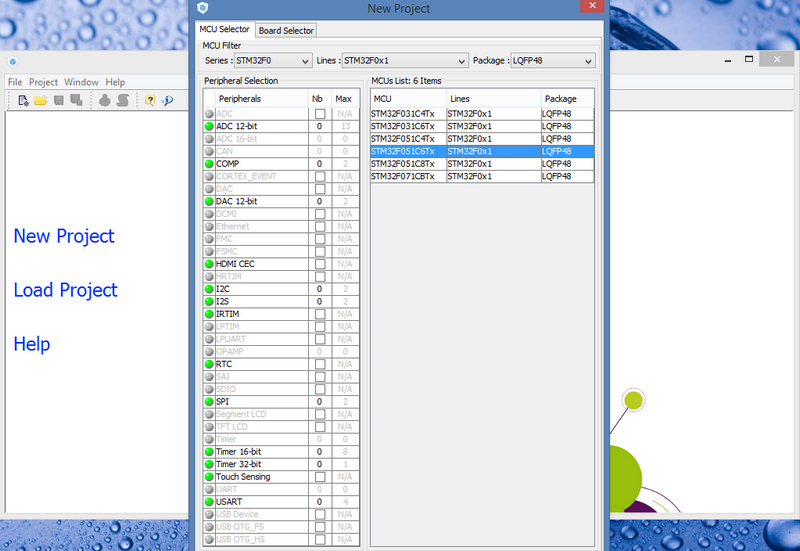Image resolution: width=800 pixels, height=551 pixels.
Task: Click the Nb value for SPI
Action: [319, 402]
